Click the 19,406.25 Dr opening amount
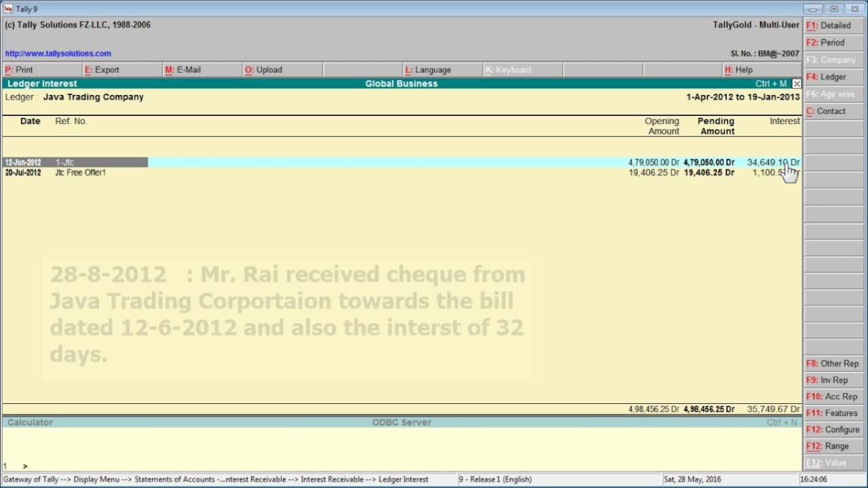 [654, 173]
